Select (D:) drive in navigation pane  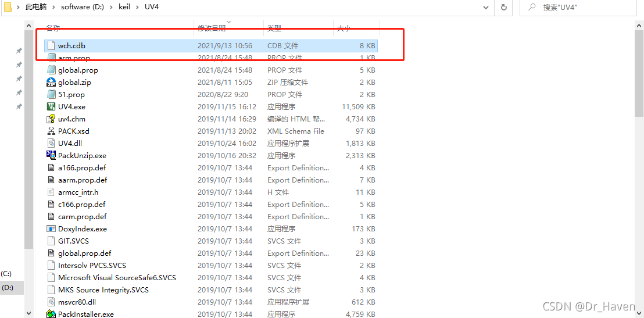click(x=8, y=288)
